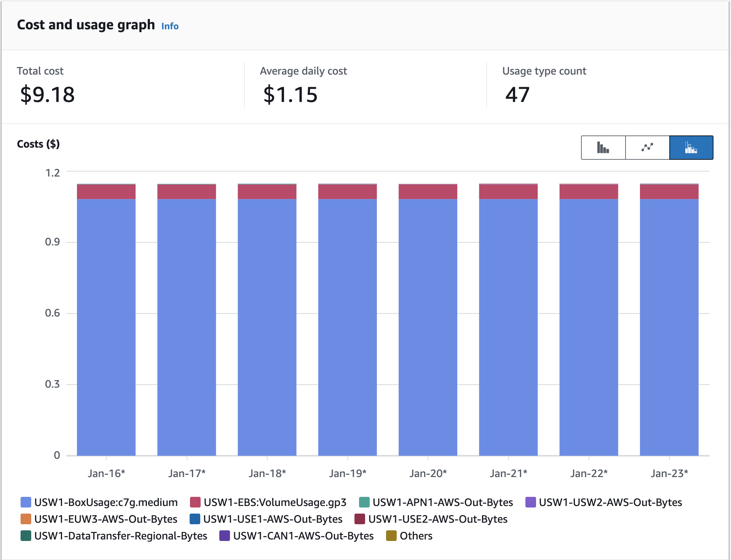The height and width of the screenshot is (560, 731).
Task: Click the USW1-APN1-AWS-Out-Bytes legend color square
Action: point(364,502)
